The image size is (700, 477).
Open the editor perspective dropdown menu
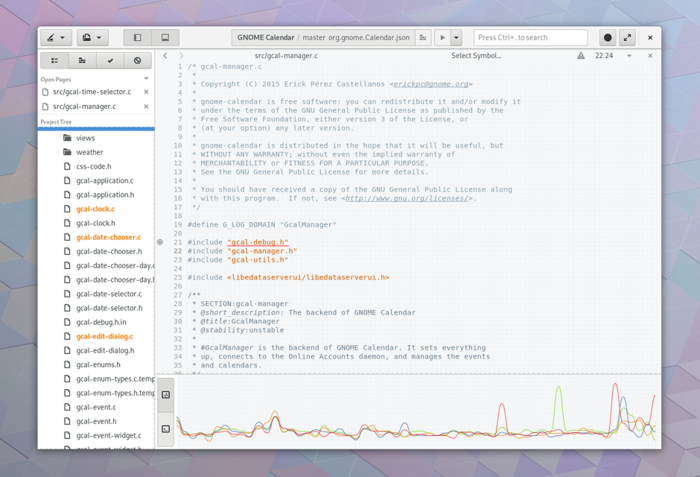tap(56, 38)
